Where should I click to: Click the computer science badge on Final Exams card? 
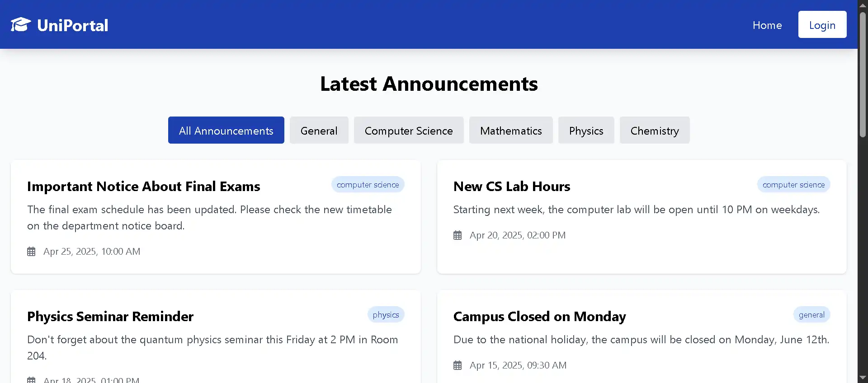pos(368,184)
